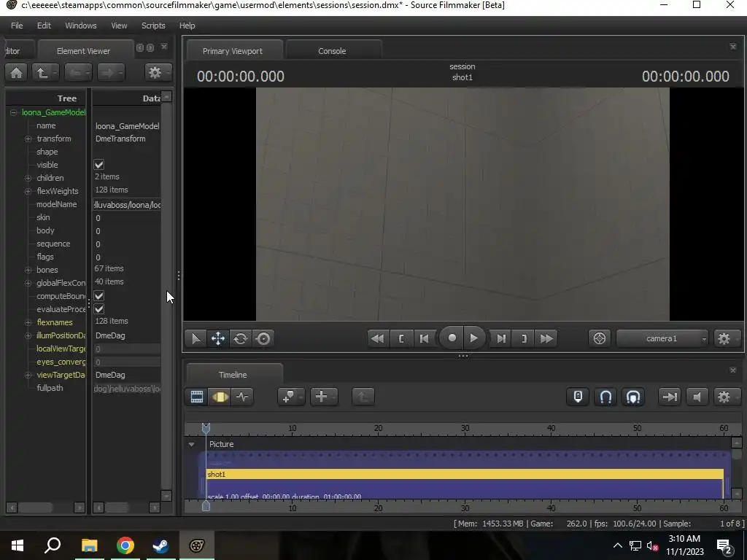Click the plus add-clip button in timeline
The image size is (747, 560).
coord(322,397)
